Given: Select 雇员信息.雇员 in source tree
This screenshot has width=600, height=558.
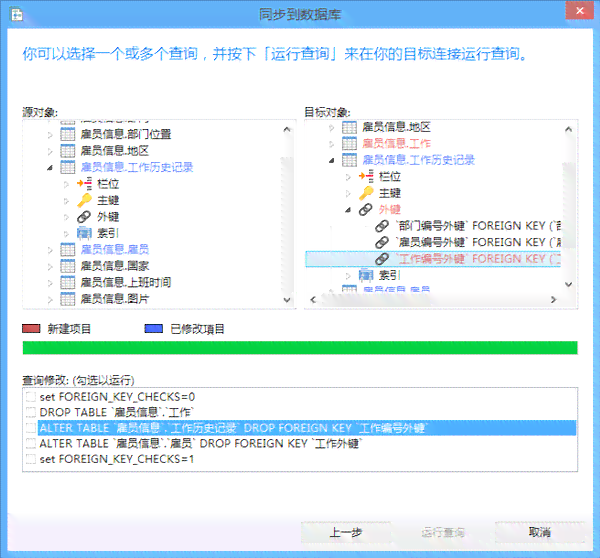Looking at the screenshot, I should pos(115,250).
